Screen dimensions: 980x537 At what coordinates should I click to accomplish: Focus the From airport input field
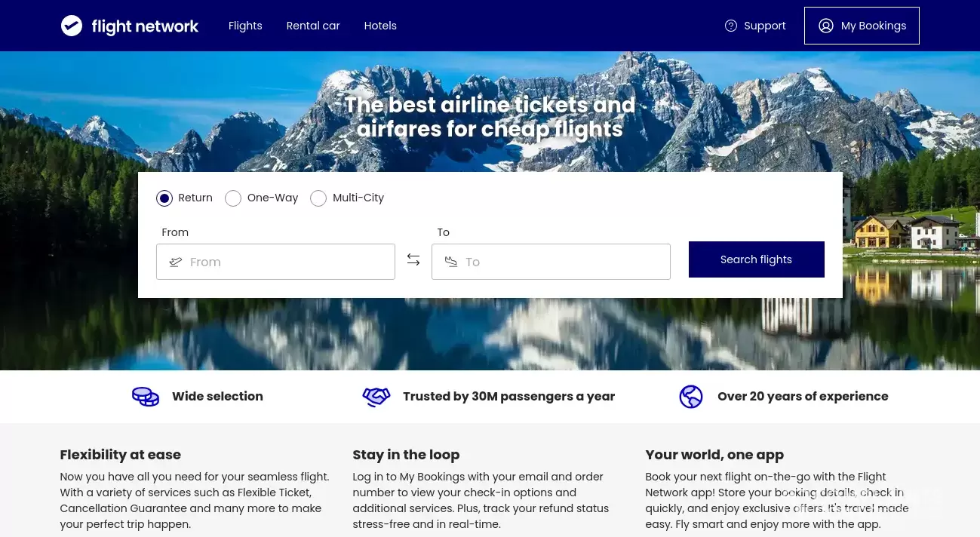click(275, 262)
